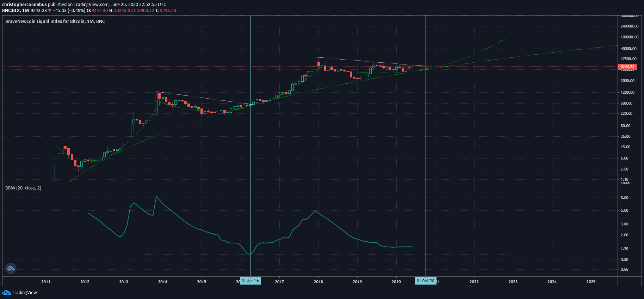
Task: Click the 2020 year label on the time axis
Action: point(396,281)
